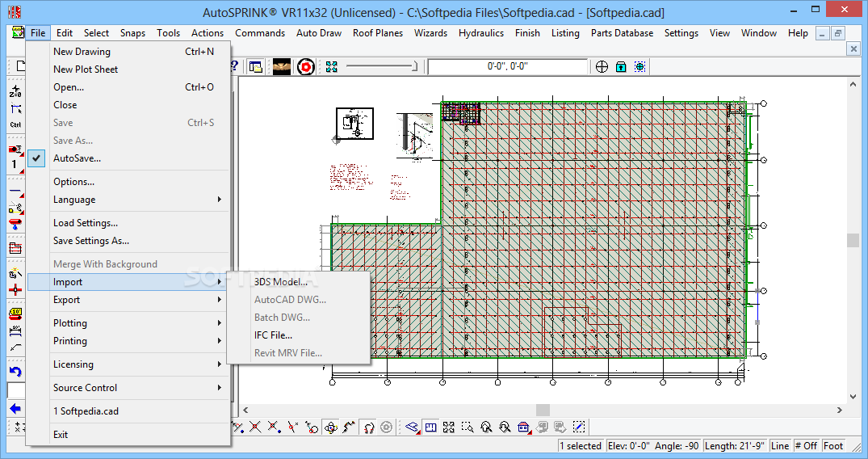Image resolution: width=868 pixels, height=459 pixels.
Task: Toggle the '# Off' grid status indicator
Action: (x=806, y=446)
